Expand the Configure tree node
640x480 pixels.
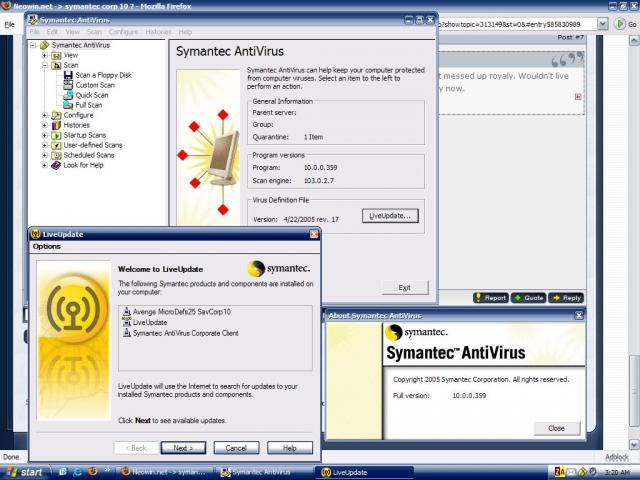45,115
